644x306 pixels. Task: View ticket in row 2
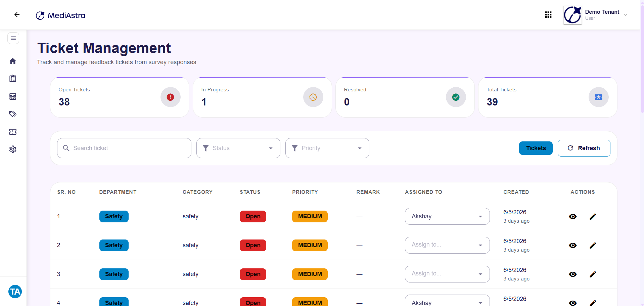coord(573,246)
